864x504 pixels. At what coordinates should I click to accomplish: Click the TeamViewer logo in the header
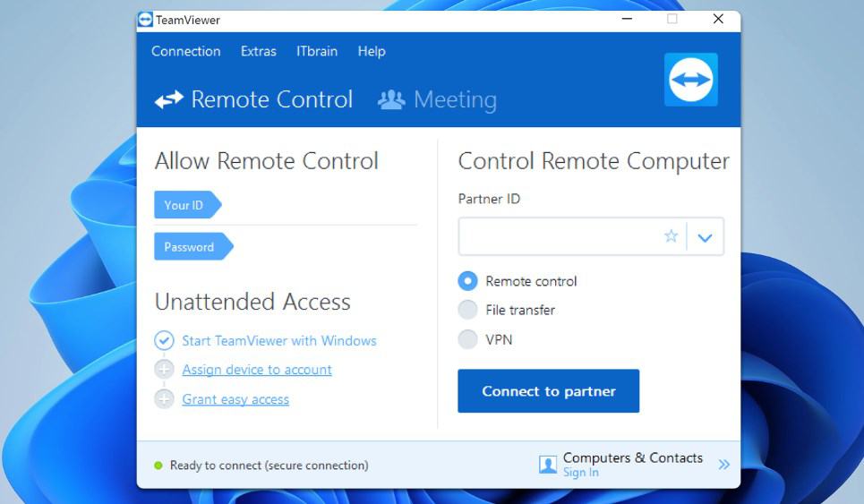[690, 80]
